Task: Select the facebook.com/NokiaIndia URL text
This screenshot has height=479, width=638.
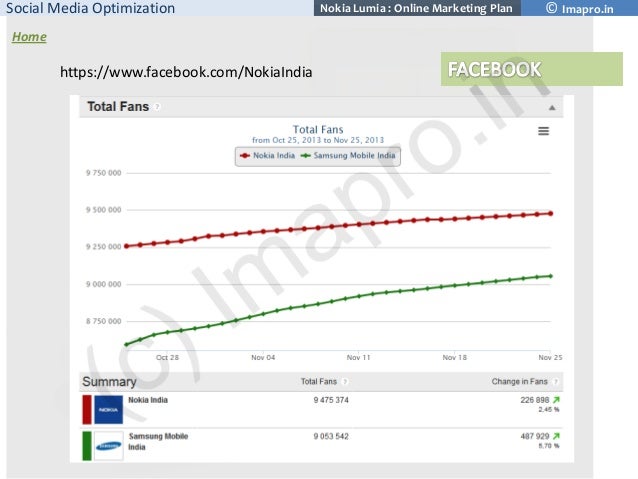Action: pos(186,72)
